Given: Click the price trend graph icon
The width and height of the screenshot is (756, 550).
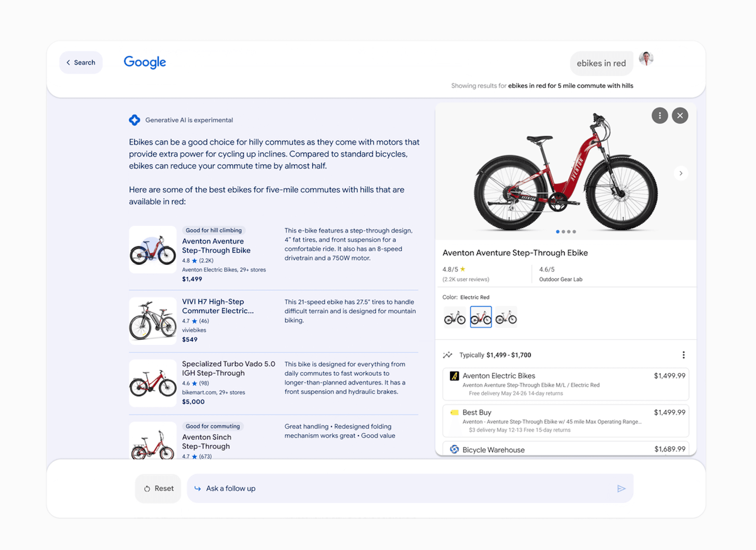Looking at the screenshot, I should coord(448,355).
